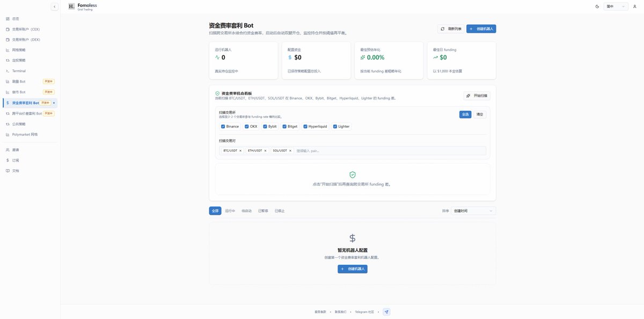Click the 全选 select-all button
This screenshot has height=319, width=644.
tap(465, 114)
